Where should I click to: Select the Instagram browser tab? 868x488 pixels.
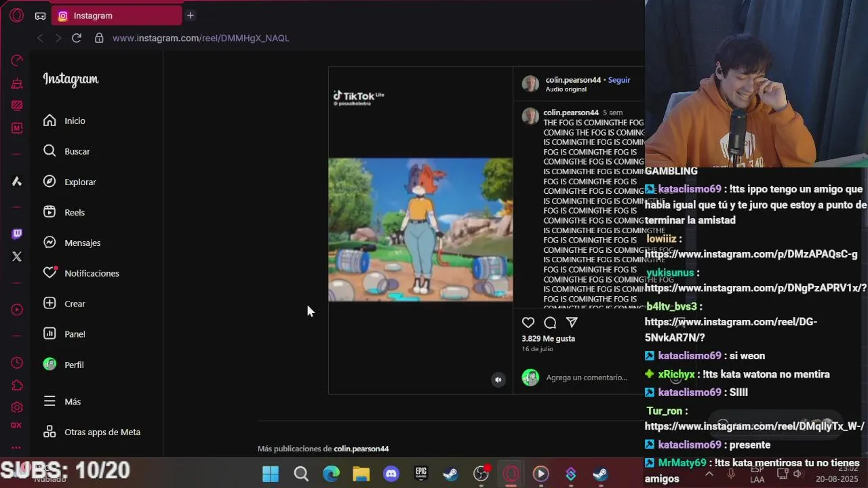click(x=117, y=16)
